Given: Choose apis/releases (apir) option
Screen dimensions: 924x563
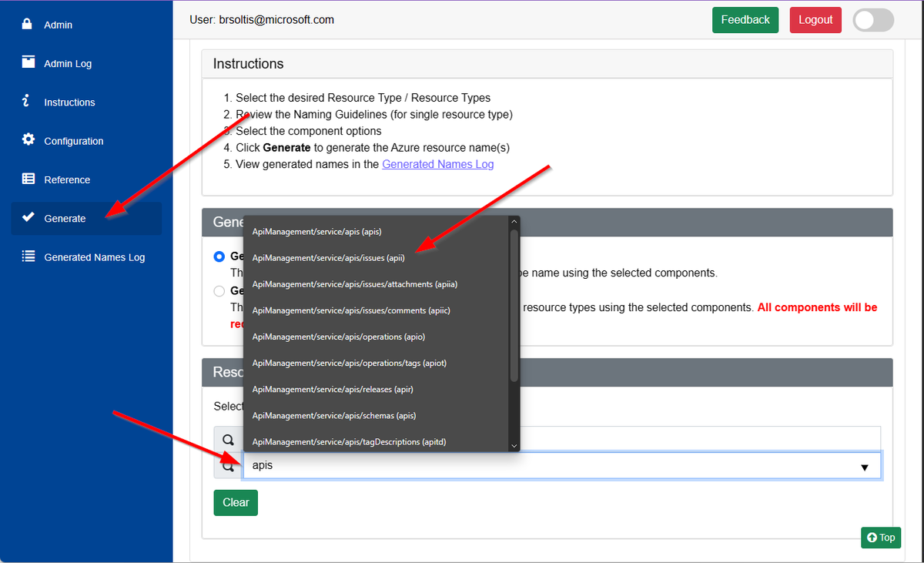Looking at the screenshot, I should [376, 389].
